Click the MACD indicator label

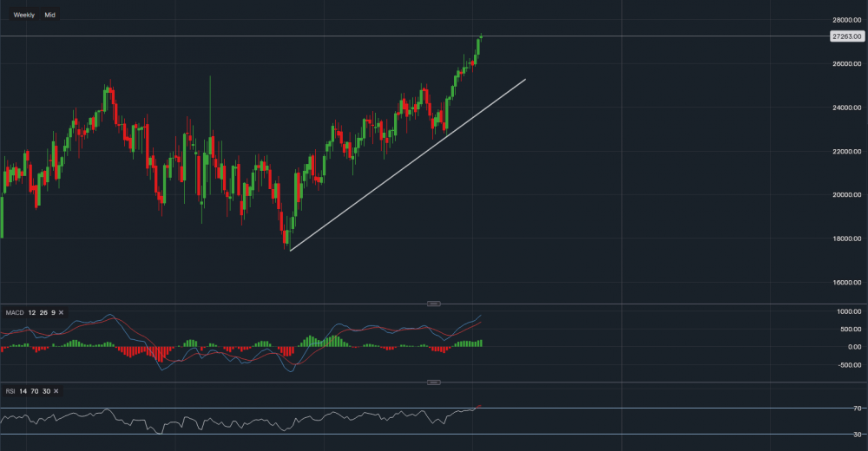coord(14,312)
